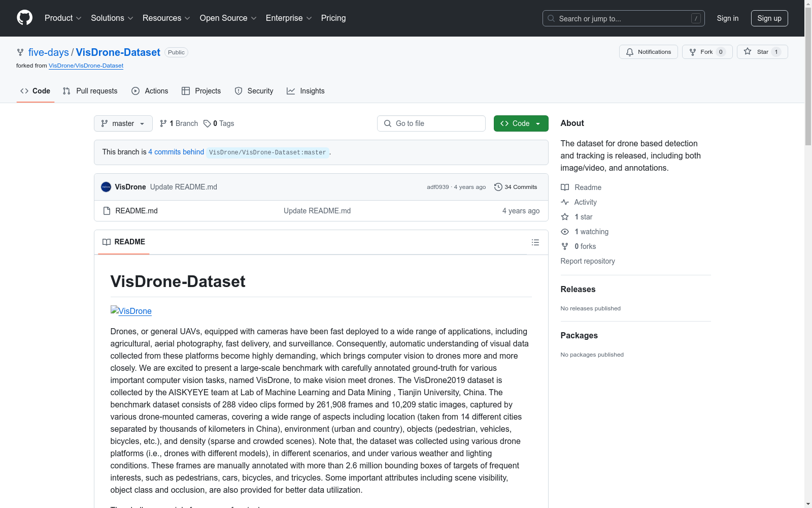
Task: Open the Packages heading link
Action: [579, 335]
